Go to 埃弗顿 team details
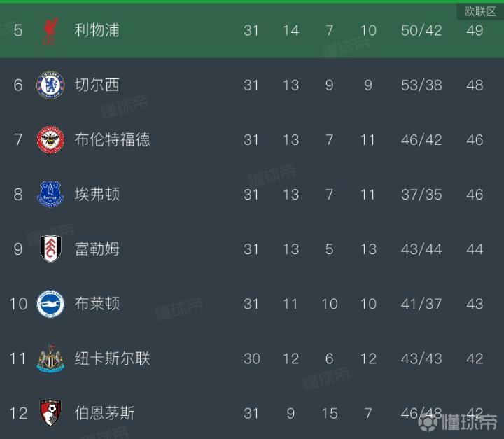This screenshot has height=439, width=504. point(97,194)
